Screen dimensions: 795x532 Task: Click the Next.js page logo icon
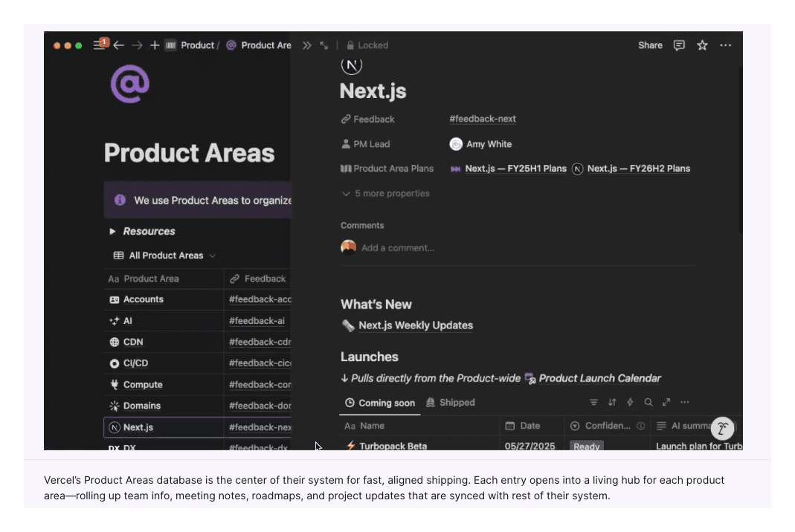click(351, 65)
